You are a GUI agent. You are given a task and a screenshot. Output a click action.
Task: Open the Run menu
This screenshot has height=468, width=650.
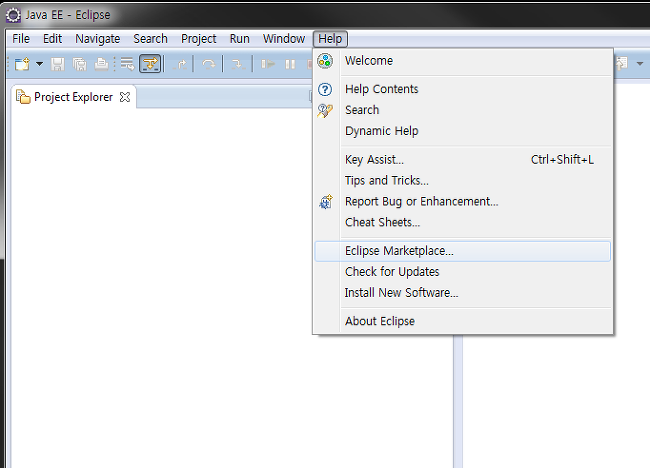click(x=240, y=39)
